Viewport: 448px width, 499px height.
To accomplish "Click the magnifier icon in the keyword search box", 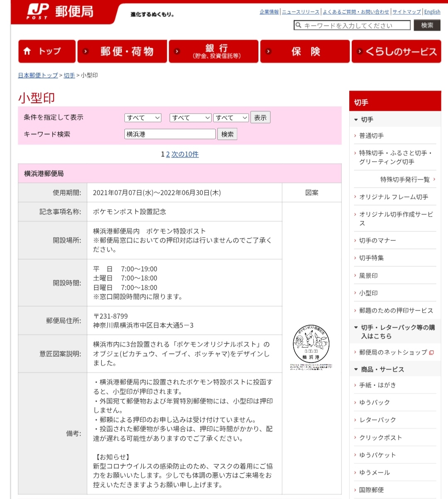I will tap(298, 25).
